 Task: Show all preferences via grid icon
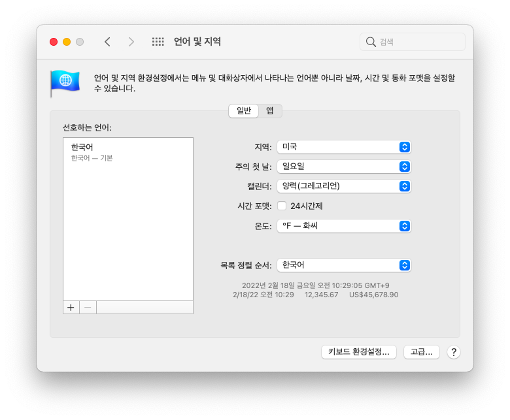[158, 42]
